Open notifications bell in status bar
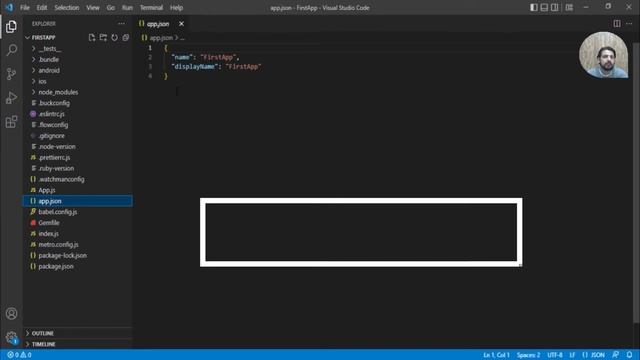This screenshot has width=640, height=360. pyautogui.click(x=629, y=355)
